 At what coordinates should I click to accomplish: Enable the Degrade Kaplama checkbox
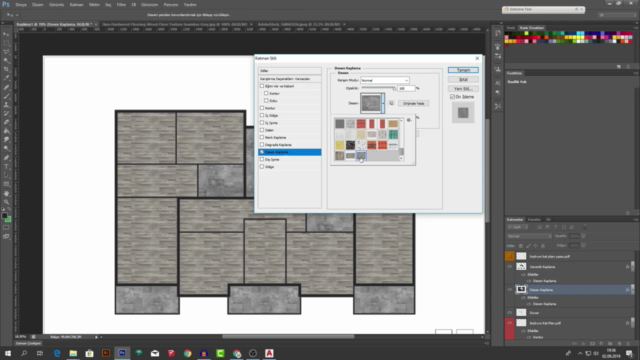262,145
